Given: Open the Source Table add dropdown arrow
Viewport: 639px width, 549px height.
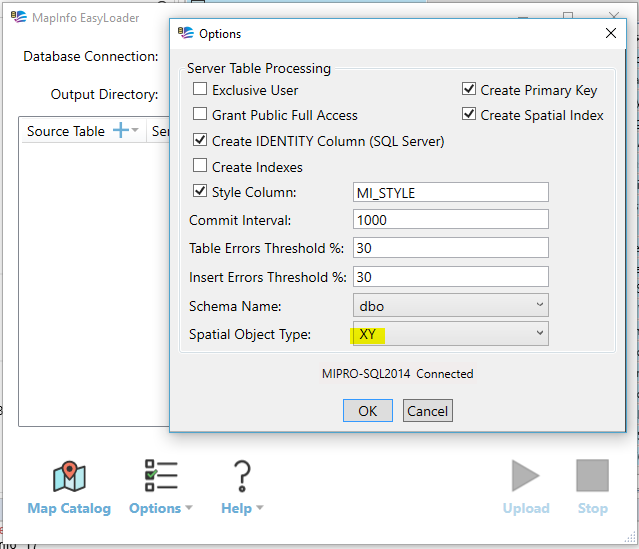Looking at the screenshot, I should pos(136,131).
